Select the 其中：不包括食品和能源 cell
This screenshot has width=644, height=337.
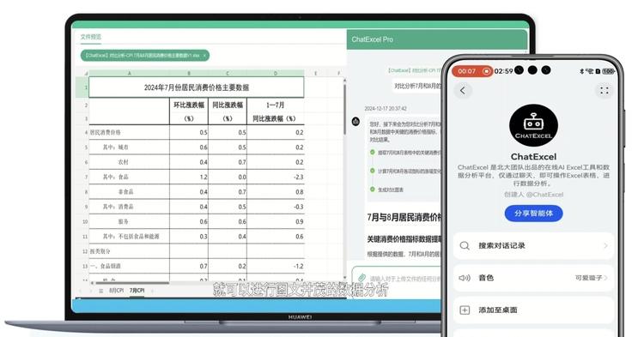(x=131, y=237)
